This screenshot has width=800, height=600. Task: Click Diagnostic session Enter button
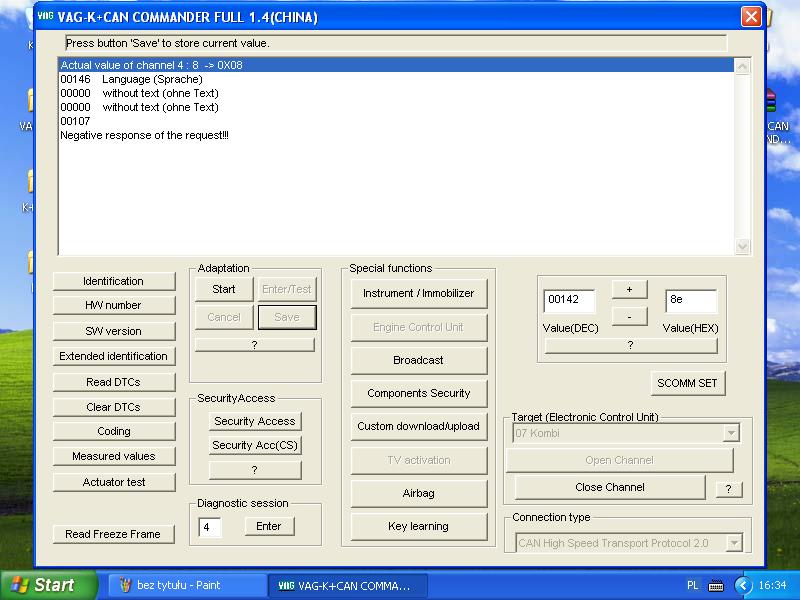coord(269,526)
